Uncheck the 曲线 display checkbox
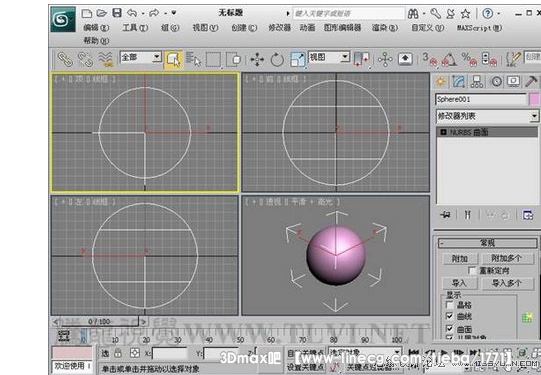This screenshot has height=375, width=541. [x=450, y=316]
